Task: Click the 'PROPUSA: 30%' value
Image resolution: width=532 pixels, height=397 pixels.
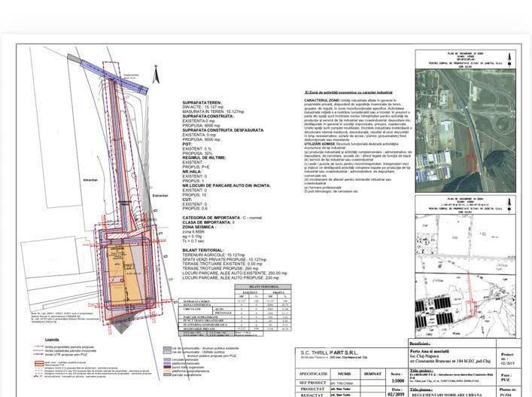Action: [197, 154]
